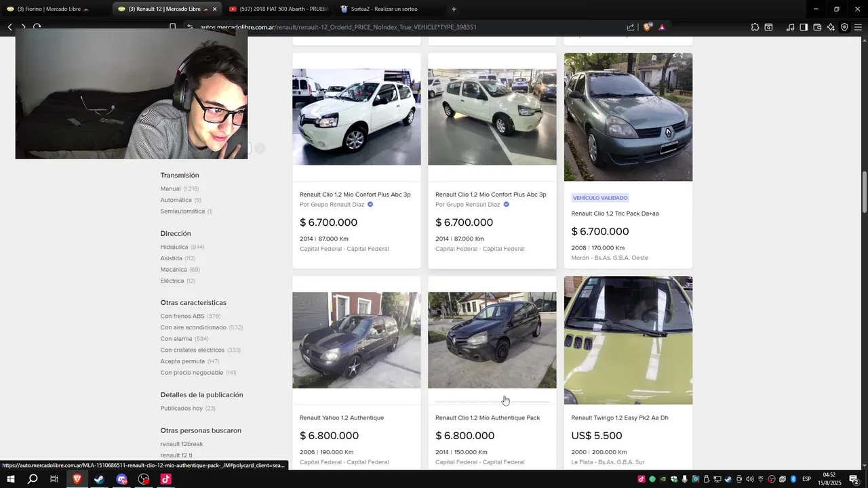868x488 pixels.
Task: Open a new tab with the plus button
Action: point(454,9)
